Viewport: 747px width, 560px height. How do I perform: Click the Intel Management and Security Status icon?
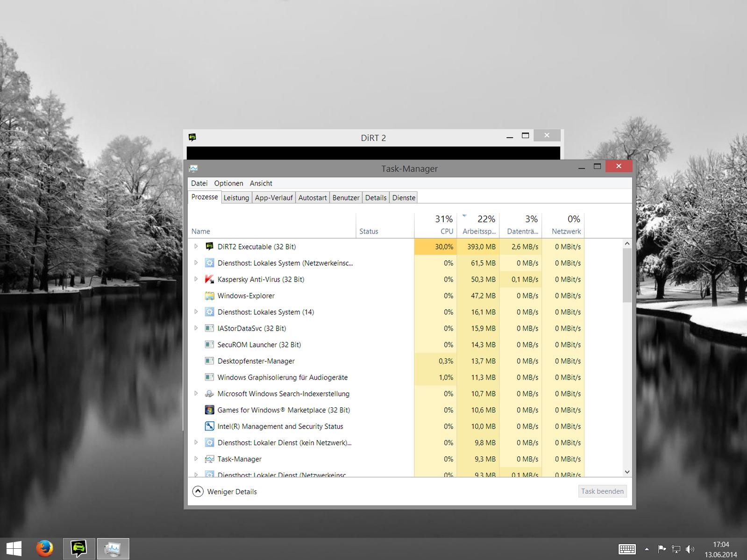coord(209,426)
